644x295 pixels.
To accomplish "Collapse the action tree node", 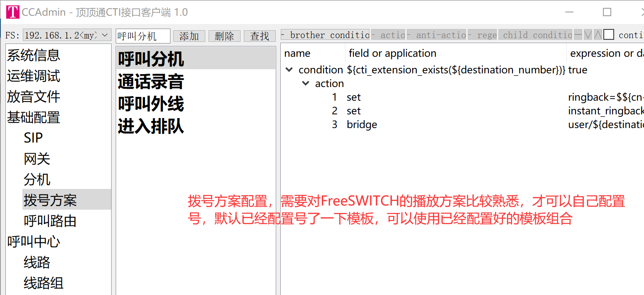I will click(306, 84).
